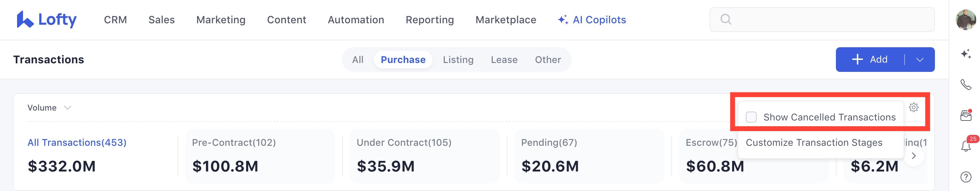Open the help question mark icon
980x191 pixels.
click(966, 177)
